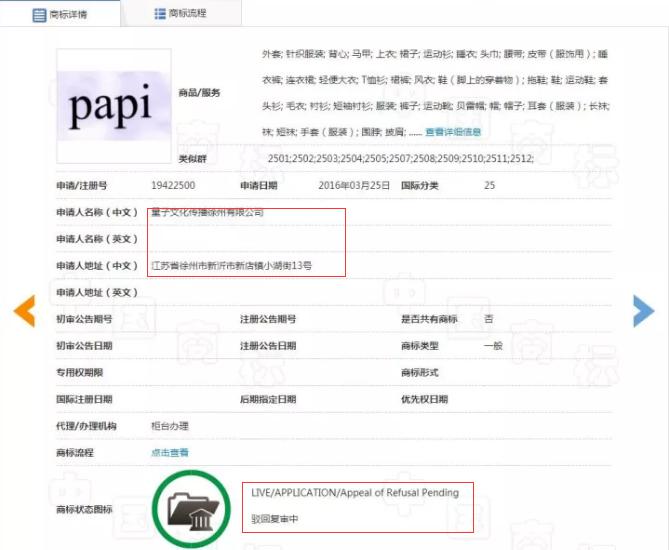Click the trademark type value 一般

(492, 346)
